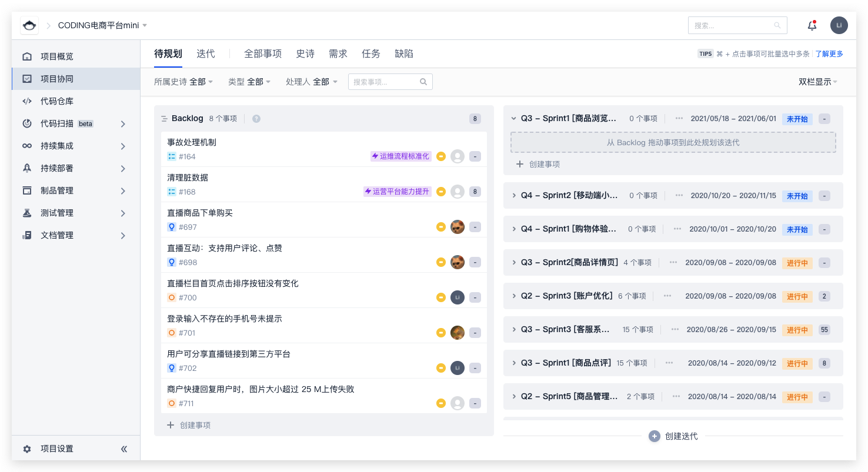Viewport: 868px width, 472px height.
Task: Open more options for Q3 – Sprint1 [商品浏览
Action: (x=679, y=118)
